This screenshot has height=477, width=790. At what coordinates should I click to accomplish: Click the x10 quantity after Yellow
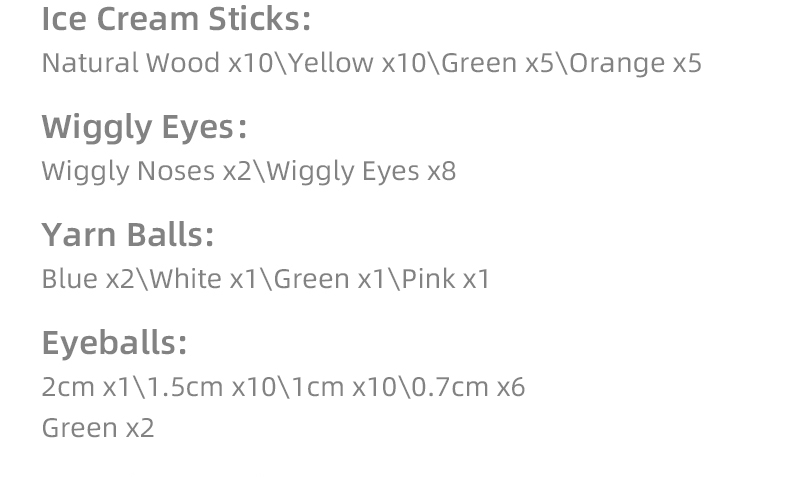405,63
